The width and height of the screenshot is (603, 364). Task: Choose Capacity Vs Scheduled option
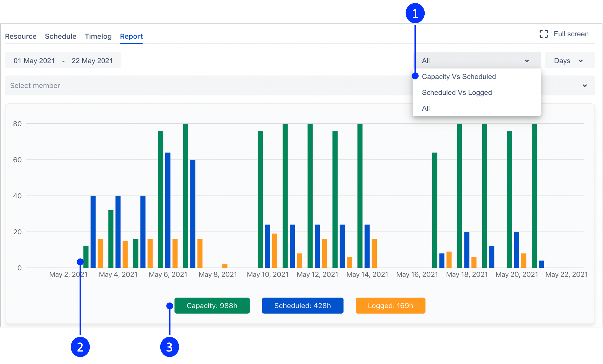pyautogui.click(x=459, y=77)
